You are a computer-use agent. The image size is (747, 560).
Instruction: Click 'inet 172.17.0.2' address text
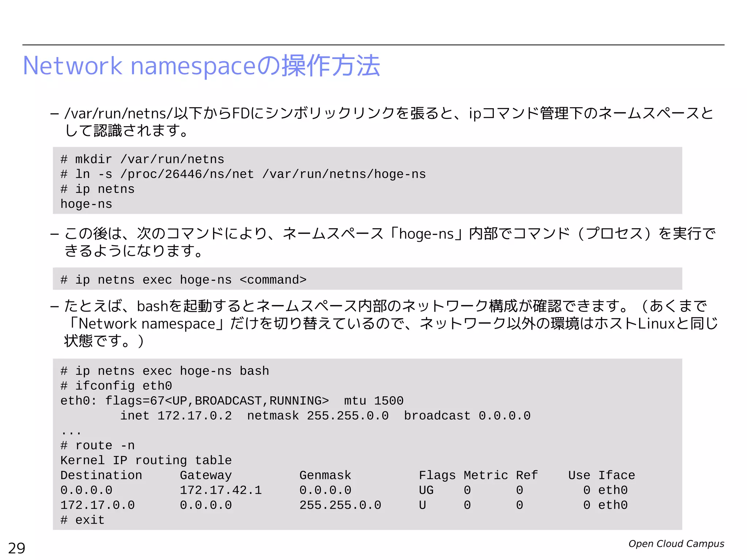tap(176, 416)
